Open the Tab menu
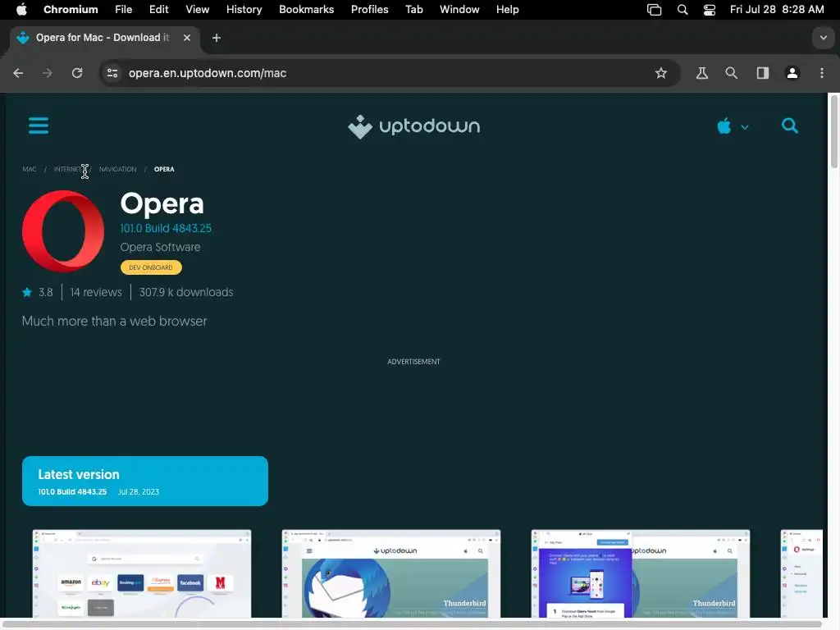This screenshot has height=630, width=840. click(x=414, y=9)
